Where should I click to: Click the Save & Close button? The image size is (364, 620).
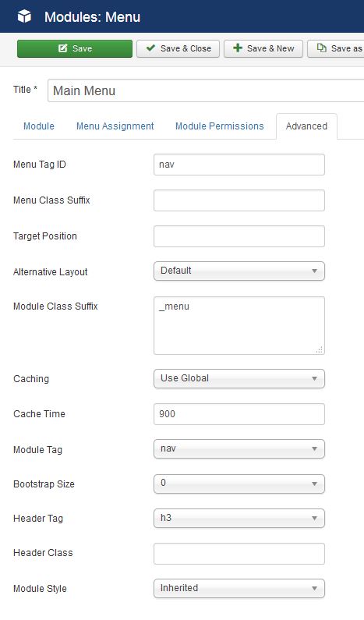click(178, 48)
